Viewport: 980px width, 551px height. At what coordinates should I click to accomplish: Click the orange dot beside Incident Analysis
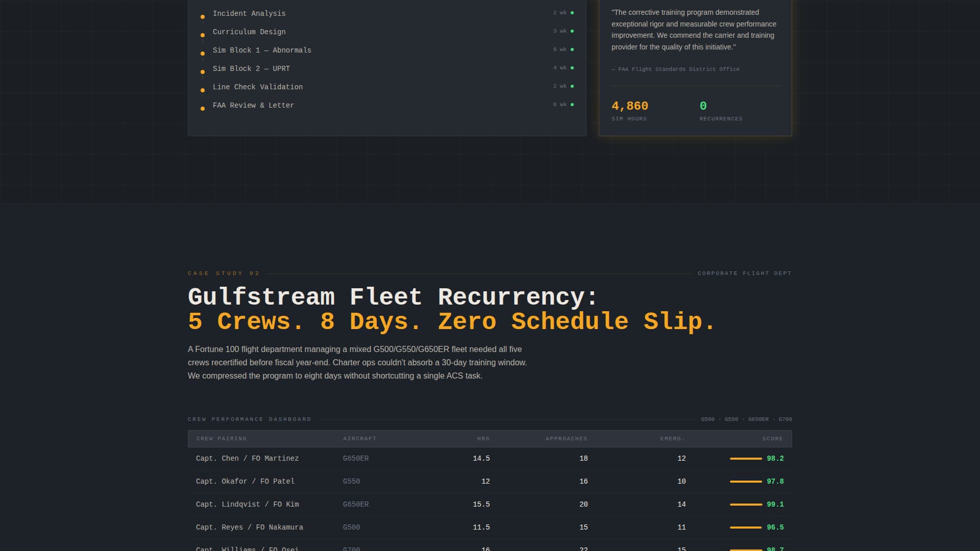(203, 17)
